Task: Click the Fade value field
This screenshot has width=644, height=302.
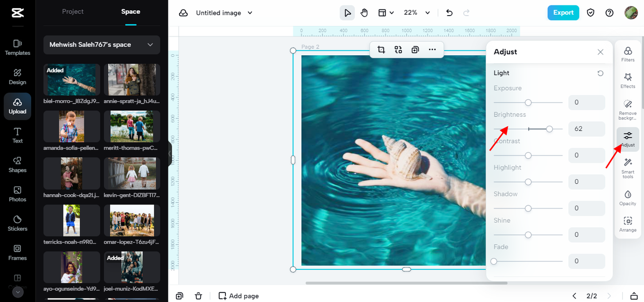Action: click(x=587, y=261)
